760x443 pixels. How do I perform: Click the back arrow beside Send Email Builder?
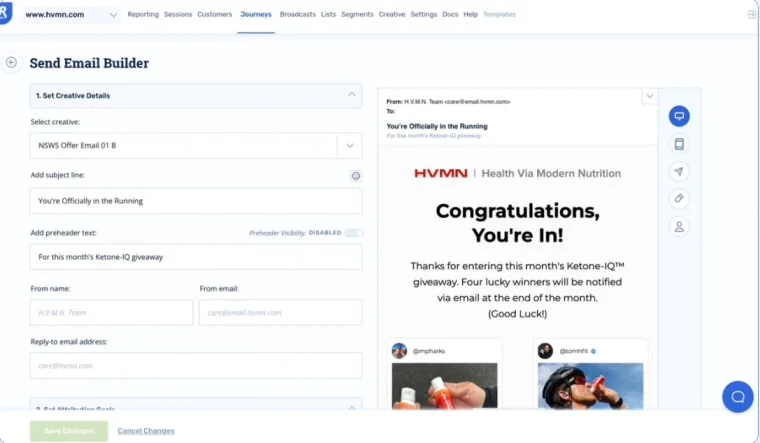pyautogui.click(x=11, y=62)
